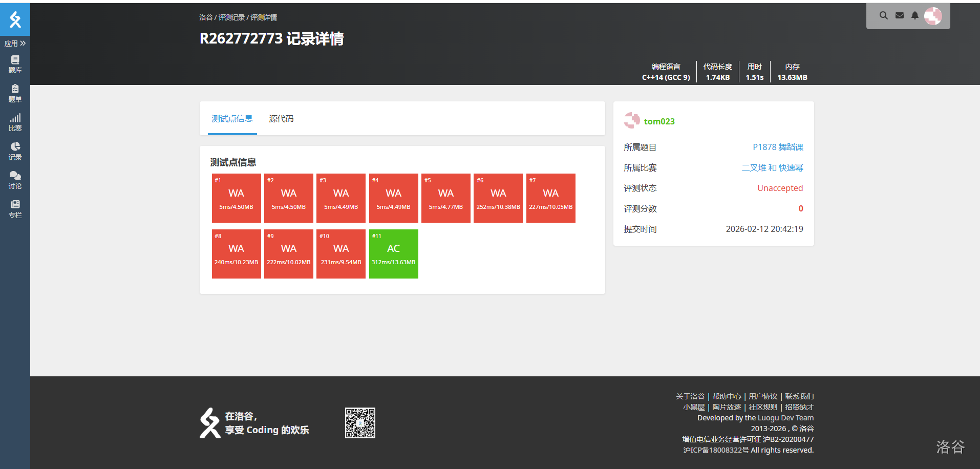The width and height of the screenshot is (980, 469).
Task: Open the P1878 舞蹈课 problem link
Action: [777, 147]
